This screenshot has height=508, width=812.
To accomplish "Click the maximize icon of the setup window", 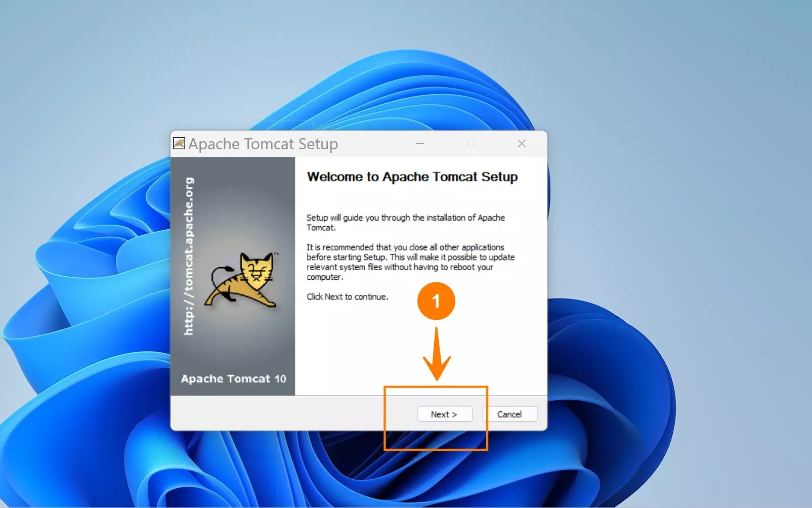I will (471, 144).
